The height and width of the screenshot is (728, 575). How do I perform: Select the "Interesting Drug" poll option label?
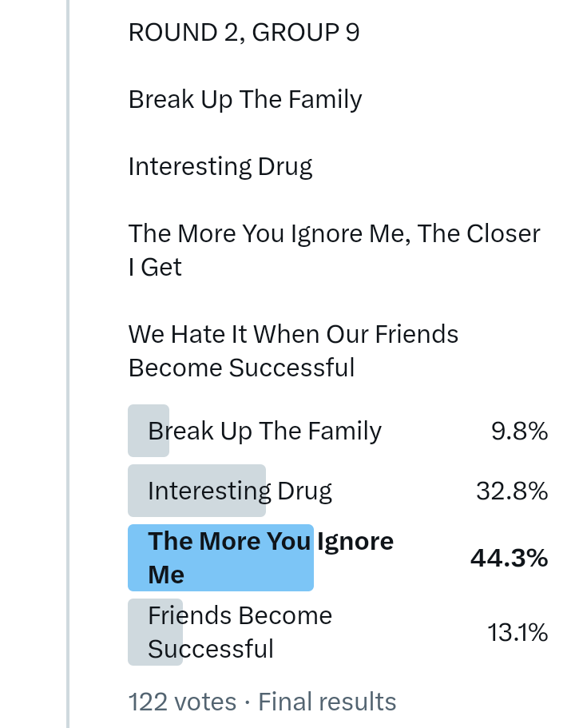tap(240, 491)
